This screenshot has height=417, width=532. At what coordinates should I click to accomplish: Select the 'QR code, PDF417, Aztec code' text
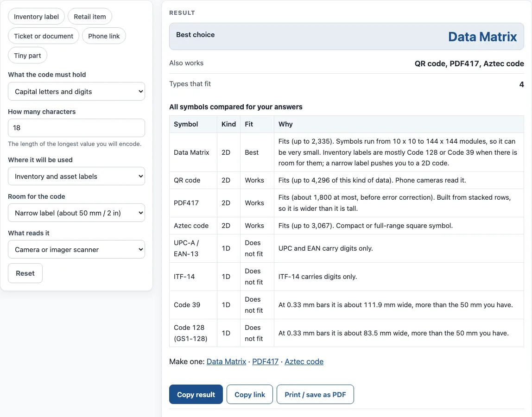coord(469,63)
